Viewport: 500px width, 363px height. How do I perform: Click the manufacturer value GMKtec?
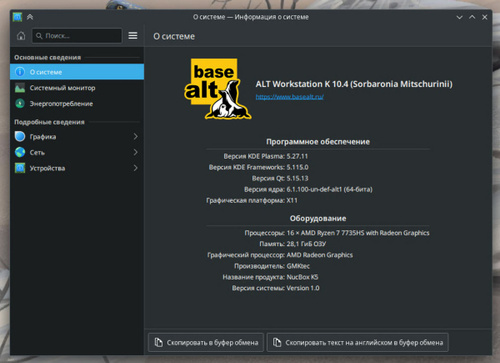(298, 266)
